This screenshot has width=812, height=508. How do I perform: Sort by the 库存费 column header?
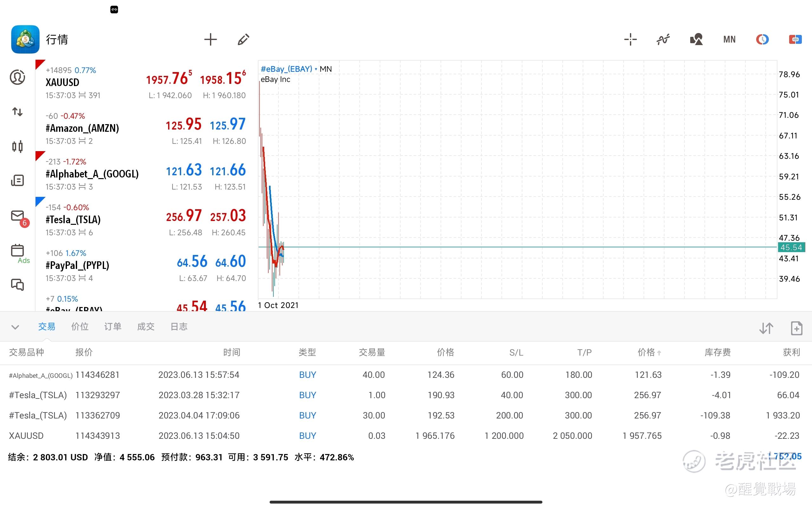(x=717, y=352)
